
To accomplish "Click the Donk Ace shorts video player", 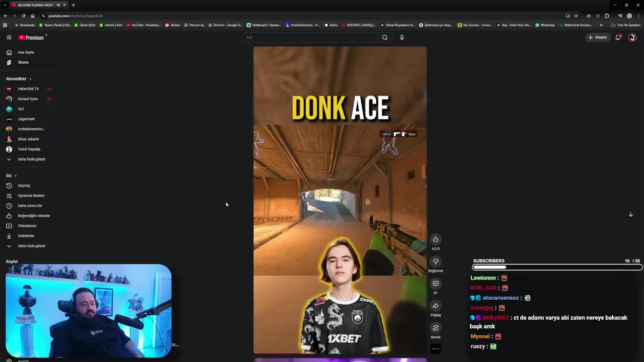I will coord(340,200).
